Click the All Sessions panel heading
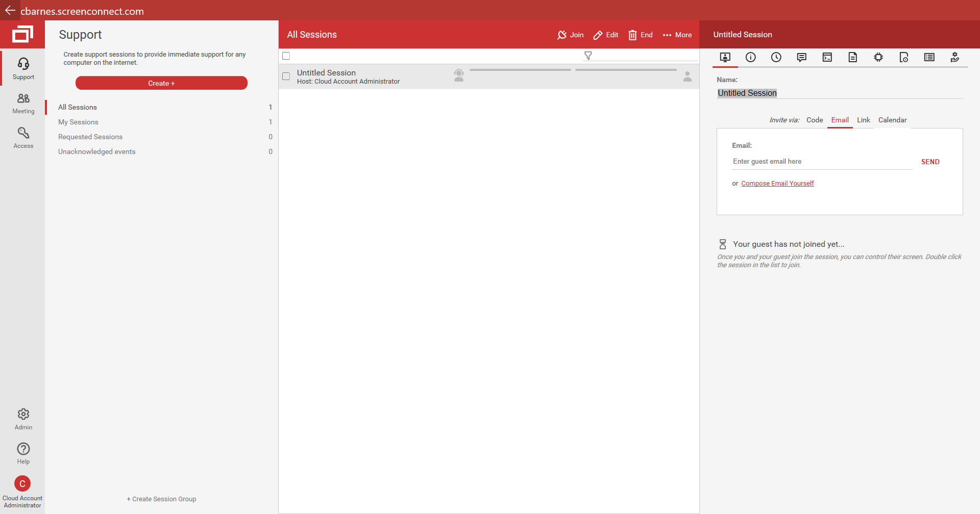The height and width of the screenshot is (514, 980). click(312, 35)
